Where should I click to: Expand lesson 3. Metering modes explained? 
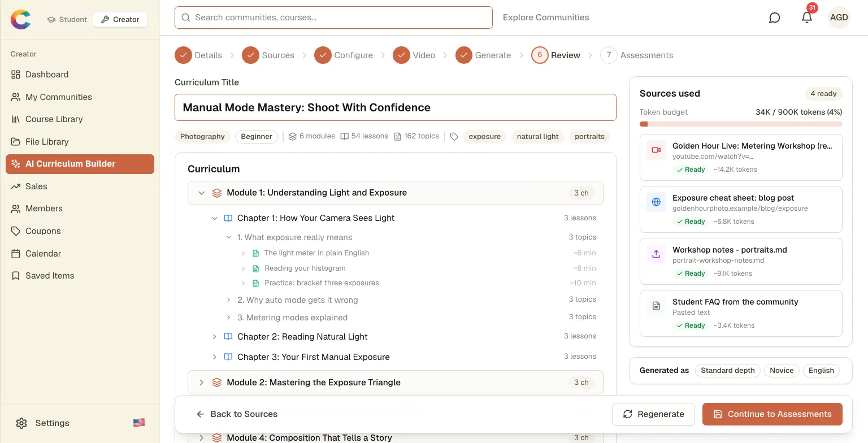[228, 318]
